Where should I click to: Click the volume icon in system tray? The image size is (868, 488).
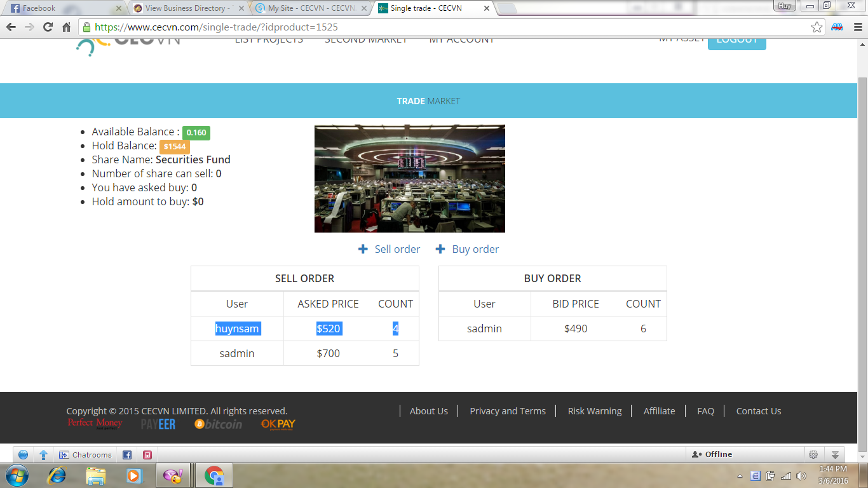(801, 476)
